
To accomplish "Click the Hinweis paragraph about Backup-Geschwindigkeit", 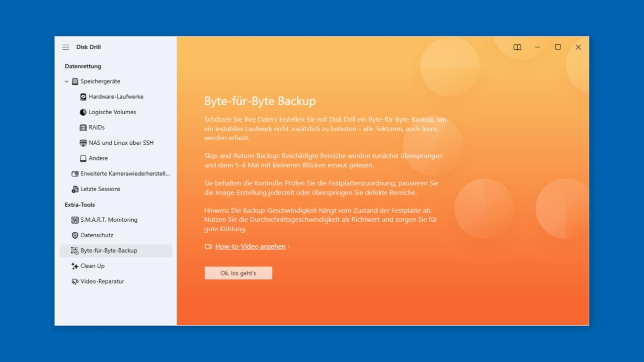I will click(321, 220).
